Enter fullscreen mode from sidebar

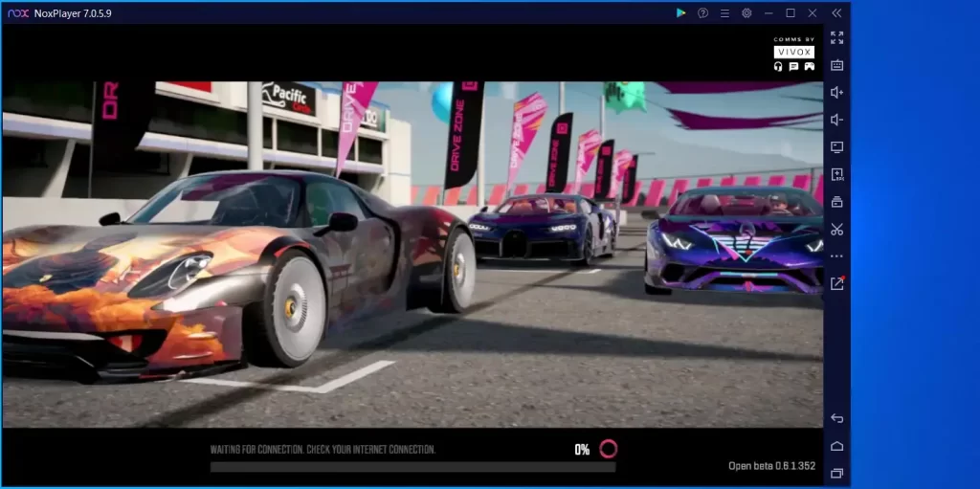pyautogui.click(x=836, y=37)
